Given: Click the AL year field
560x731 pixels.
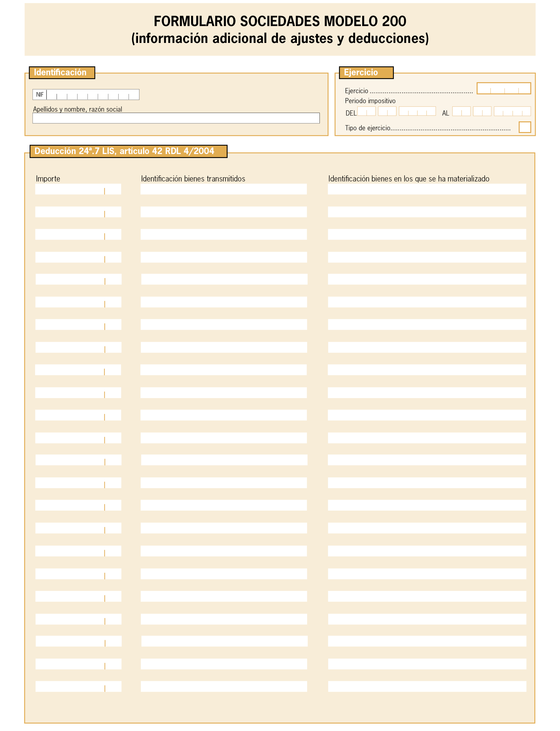Looking at the screenshot, I should point(512,111).
